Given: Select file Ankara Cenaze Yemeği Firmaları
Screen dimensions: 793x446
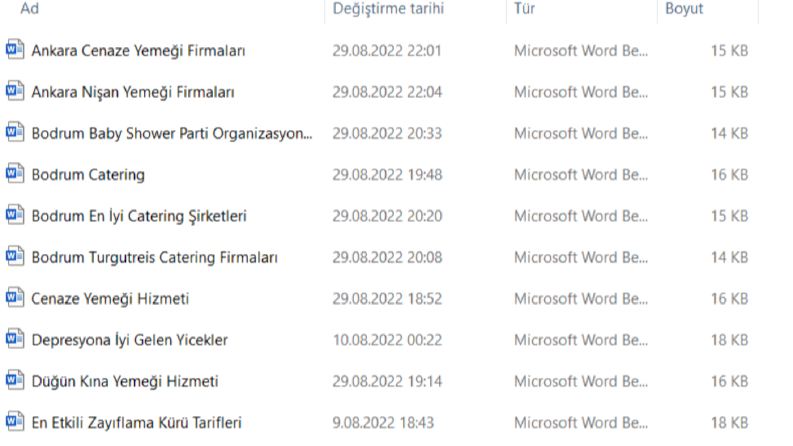Looking at the screenshot, I should coord(138,51).
